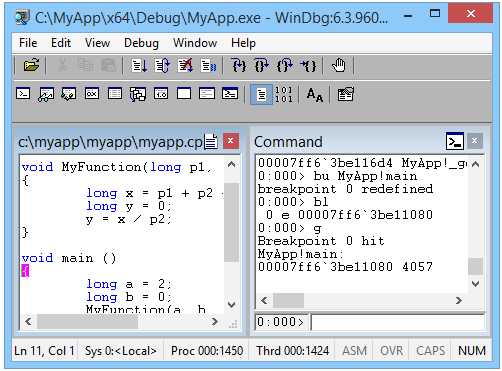
Task: Click 'breakpoint 0 redefined' output line
Action: (345, 189)
